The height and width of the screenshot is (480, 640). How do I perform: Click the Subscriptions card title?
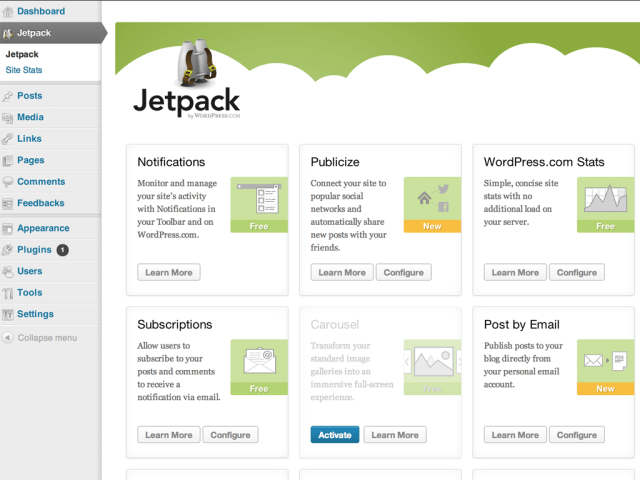click(175, 324)
